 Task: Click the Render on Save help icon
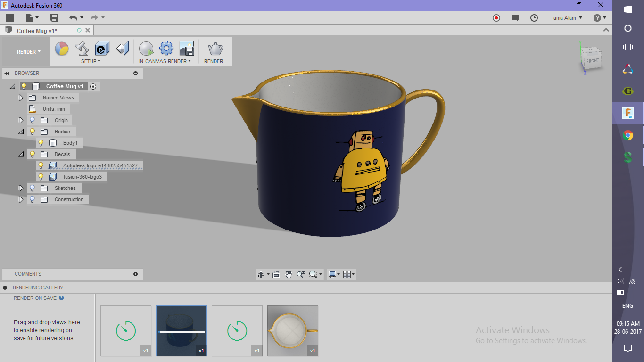coord(61,298)
